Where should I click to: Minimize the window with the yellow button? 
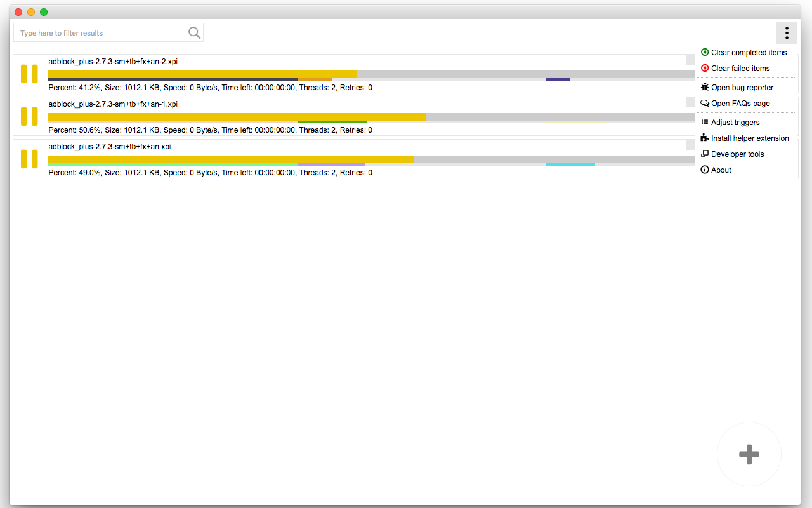click(30, 11)
